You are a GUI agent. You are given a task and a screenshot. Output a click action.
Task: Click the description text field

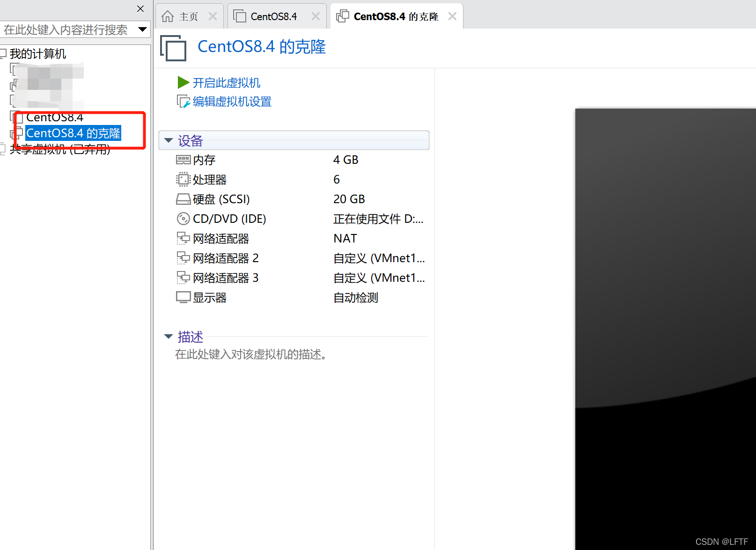click(251, 354)
